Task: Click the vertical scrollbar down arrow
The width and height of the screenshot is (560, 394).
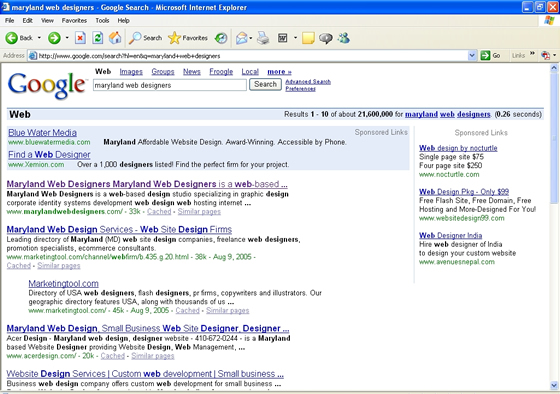Action: 554,385
